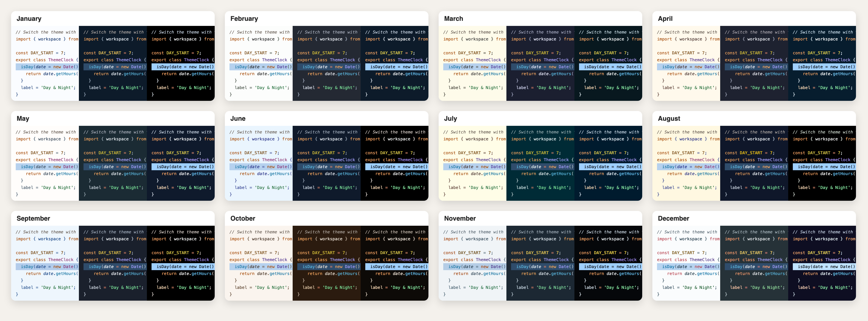Select the January heading
The image size is (868, 321).
tap(29, 19)
